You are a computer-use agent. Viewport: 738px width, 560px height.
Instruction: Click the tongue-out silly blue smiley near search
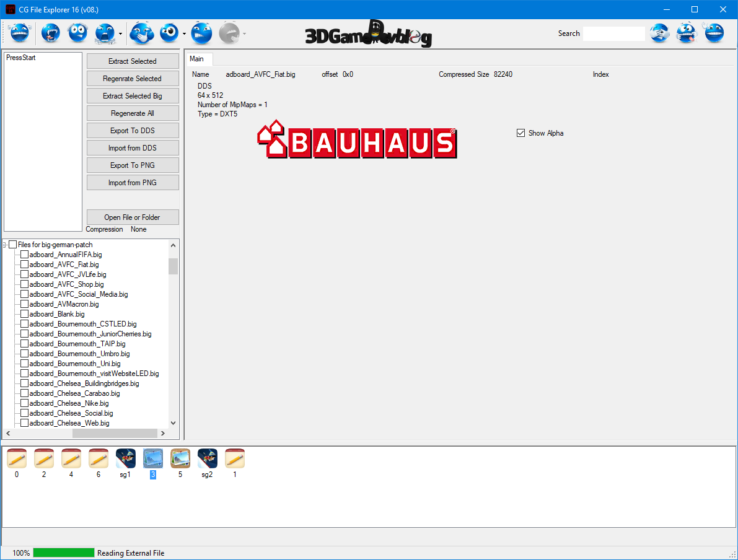pyautogui.click(x=687, y=33)
